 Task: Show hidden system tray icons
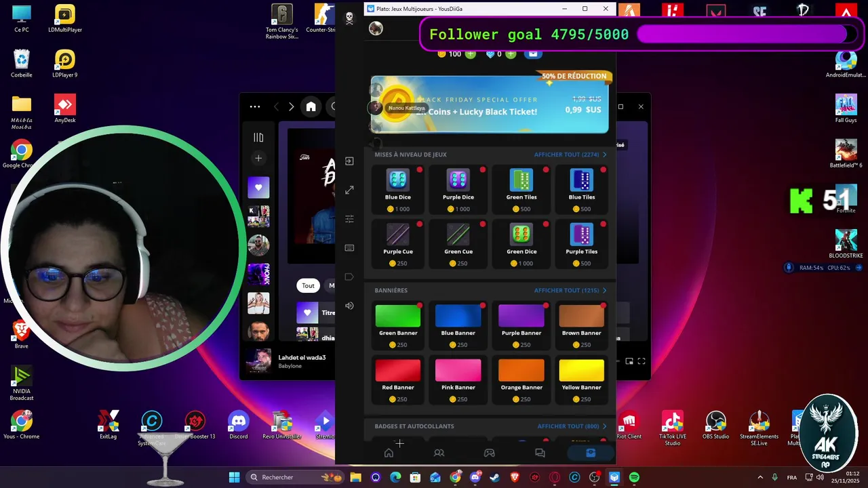(x=760, y=477)
